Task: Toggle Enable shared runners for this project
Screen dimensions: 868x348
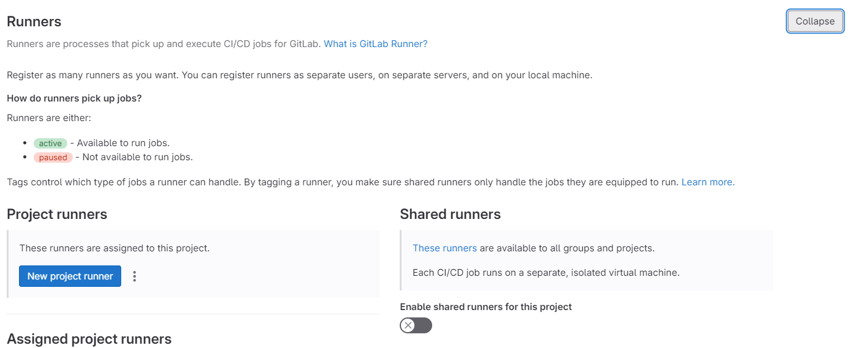Action: click(416, 325)
